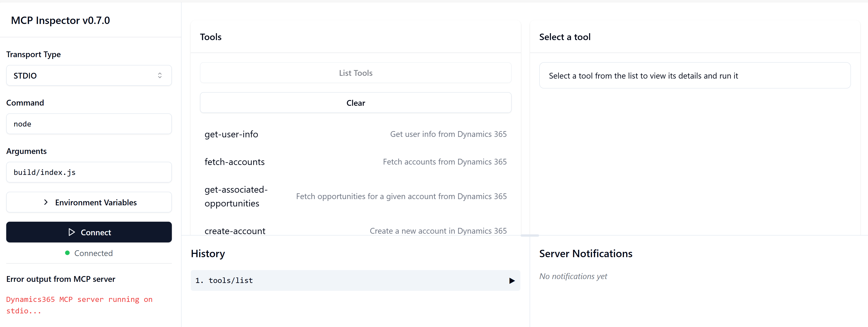Click the green Connected status dot
This screenshot has height=327, width=868.
pyautogui.click(x=67, y=253)
